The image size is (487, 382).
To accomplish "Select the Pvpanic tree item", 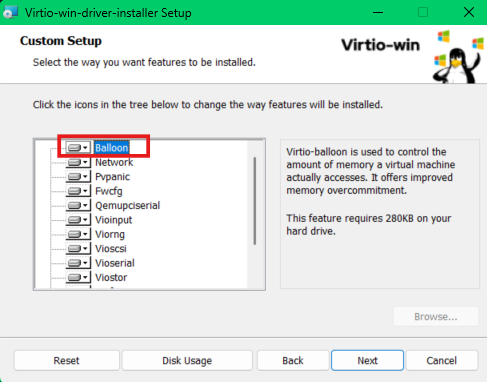I will click(112, 177).
